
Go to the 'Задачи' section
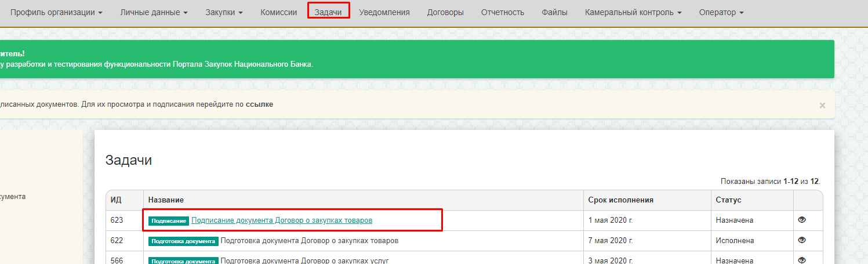328,12
